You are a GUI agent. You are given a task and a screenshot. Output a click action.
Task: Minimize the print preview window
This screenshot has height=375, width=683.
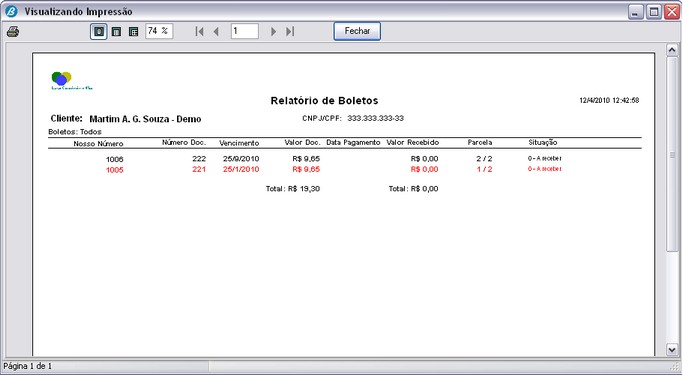tap(636, 12)
